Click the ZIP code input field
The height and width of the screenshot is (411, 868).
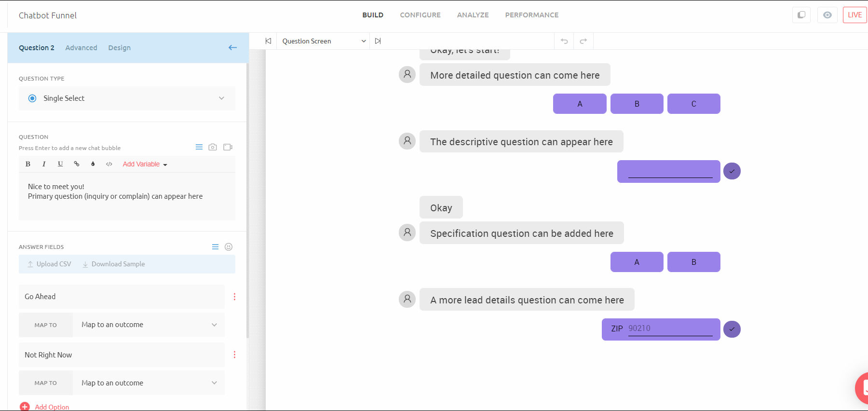click(x=670, y=329)
